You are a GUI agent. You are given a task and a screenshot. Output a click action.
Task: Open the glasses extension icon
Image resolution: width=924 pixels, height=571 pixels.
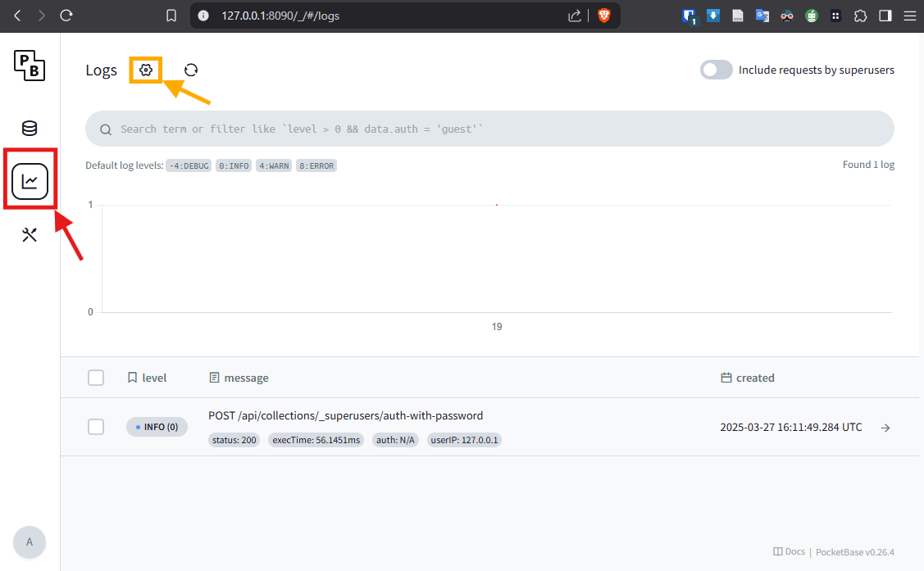tap(787, 16)
